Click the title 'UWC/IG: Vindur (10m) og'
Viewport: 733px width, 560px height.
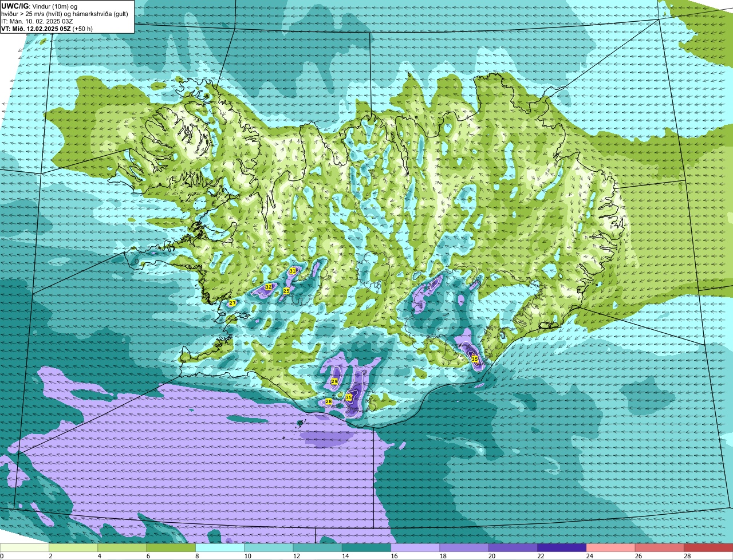pos(40,6)
